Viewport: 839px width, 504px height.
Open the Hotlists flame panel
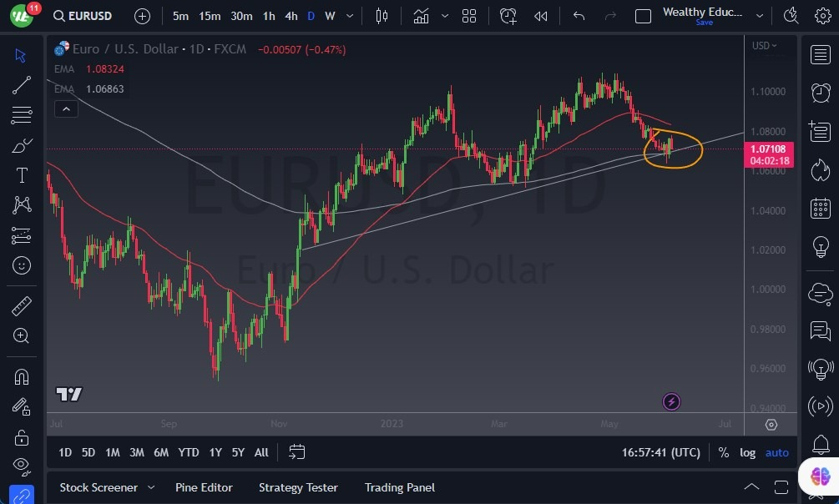coord(821,170)
